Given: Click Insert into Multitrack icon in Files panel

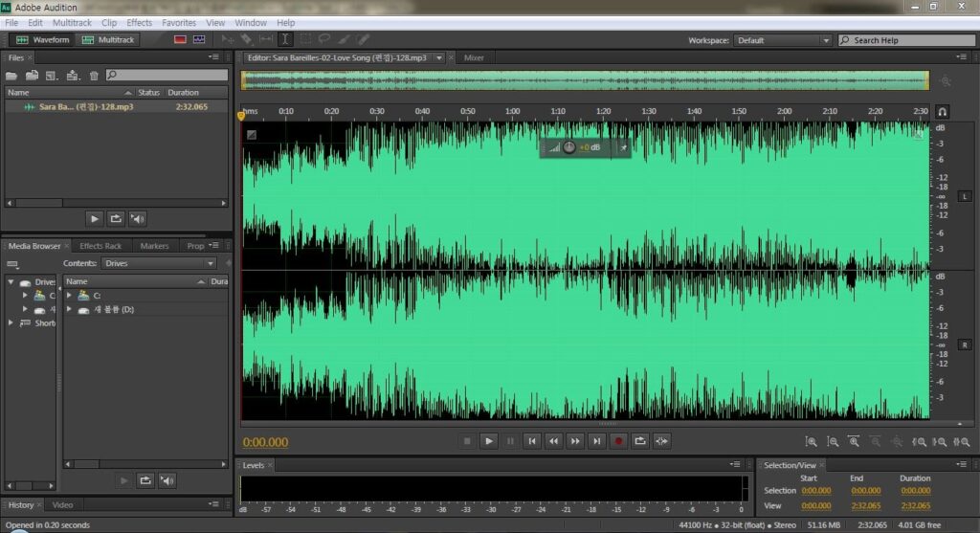Looking at the screenshot, I should click(73, 76).
